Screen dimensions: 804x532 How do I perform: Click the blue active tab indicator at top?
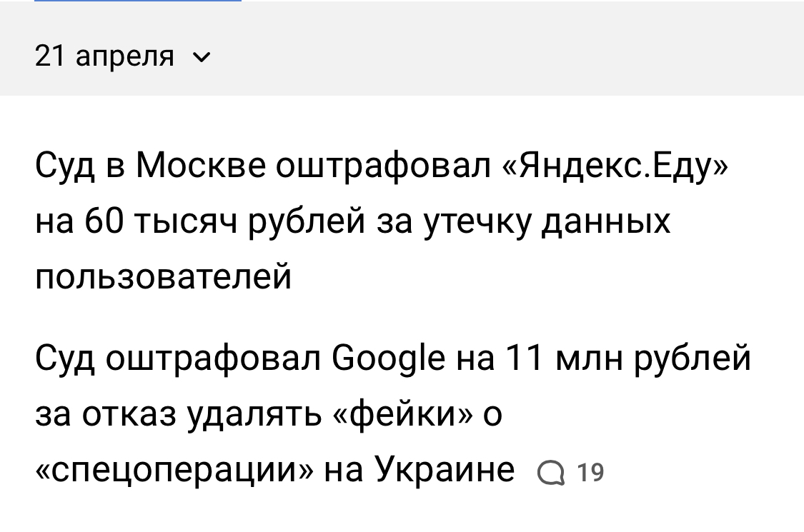[120, 1]
